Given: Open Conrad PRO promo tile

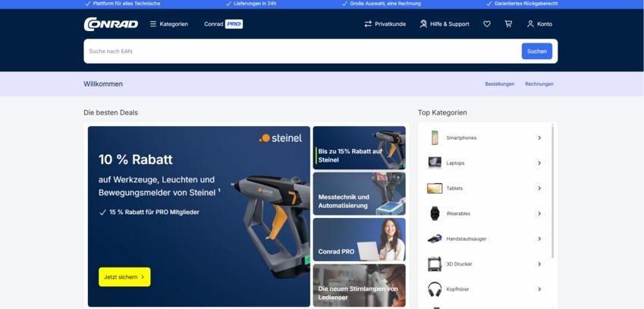Looking at the screenshot, I should point(359,240).
